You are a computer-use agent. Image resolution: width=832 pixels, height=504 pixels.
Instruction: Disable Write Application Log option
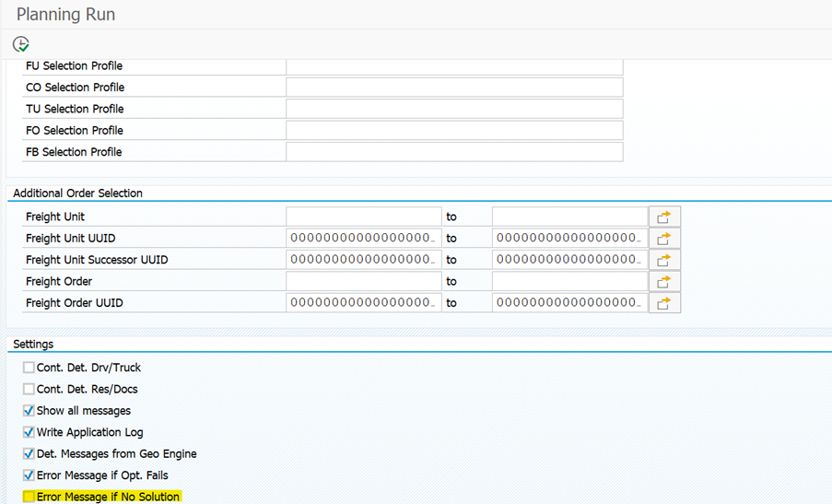coord(29,432)
